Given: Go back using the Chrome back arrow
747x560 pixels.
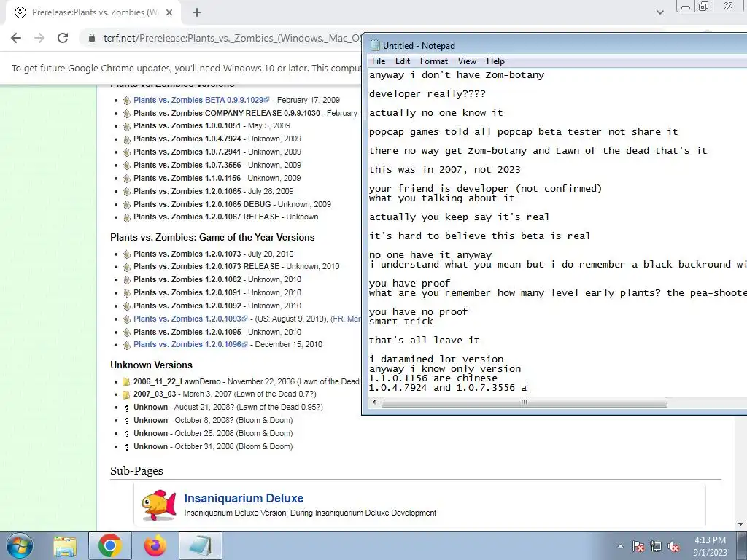Looking at the screenshot, I should (16, 38).
